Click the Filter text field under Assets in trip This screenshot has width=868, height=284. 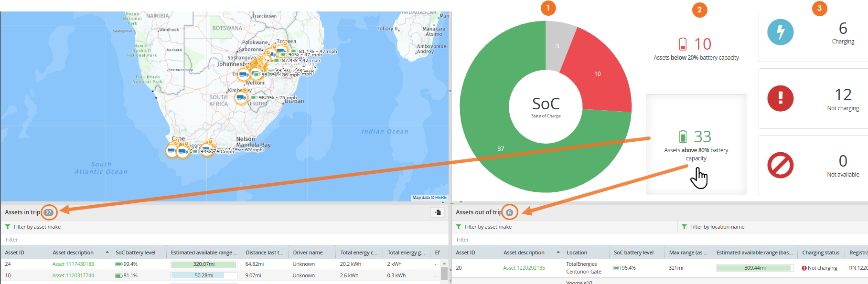tap(225, 240)
